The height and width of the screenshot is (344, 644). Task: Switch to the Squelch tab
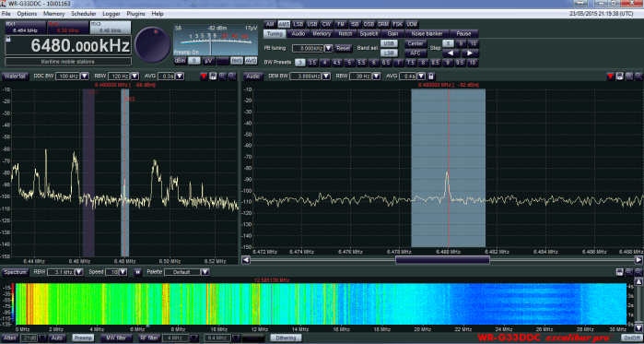click(x=369, y=34)
